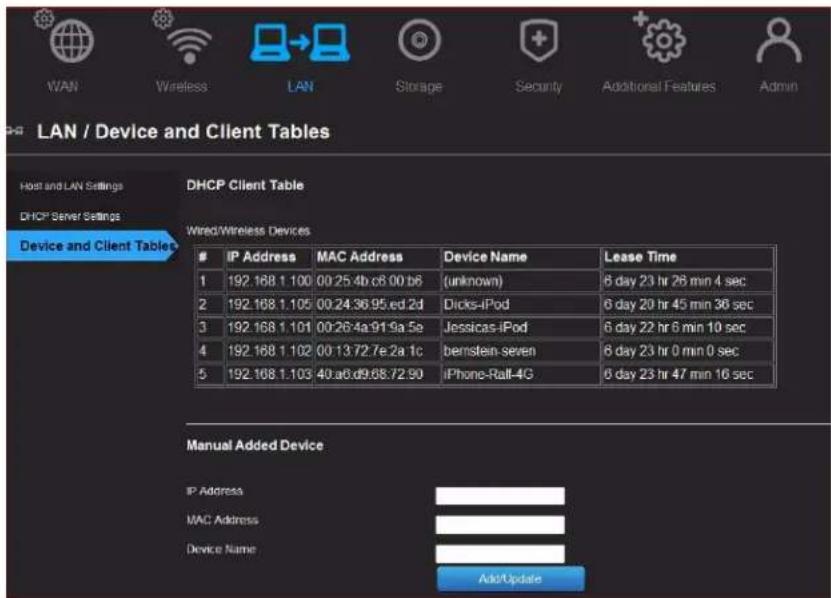Focus the Device Name input field

(x=500, y=554)
